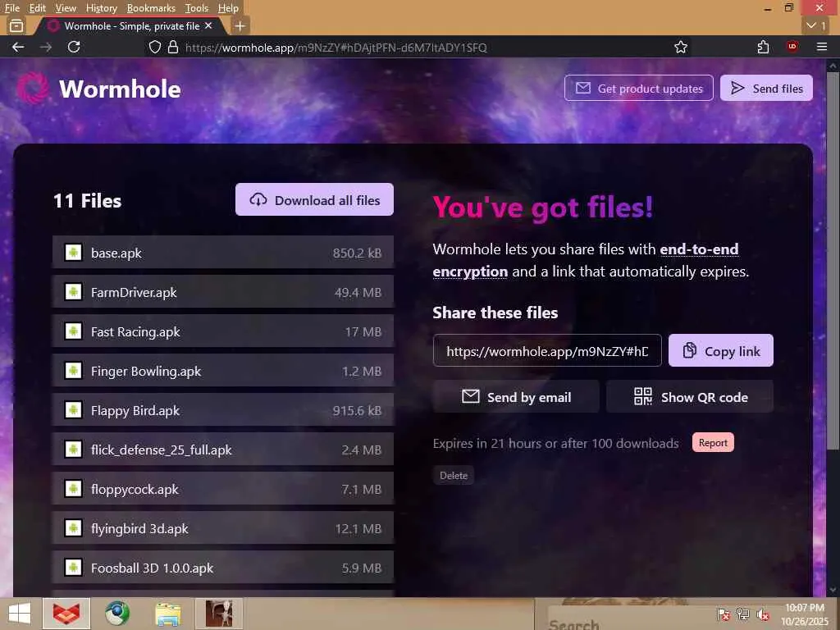Click the page vertical scrollbar thumb

[833, 260]
